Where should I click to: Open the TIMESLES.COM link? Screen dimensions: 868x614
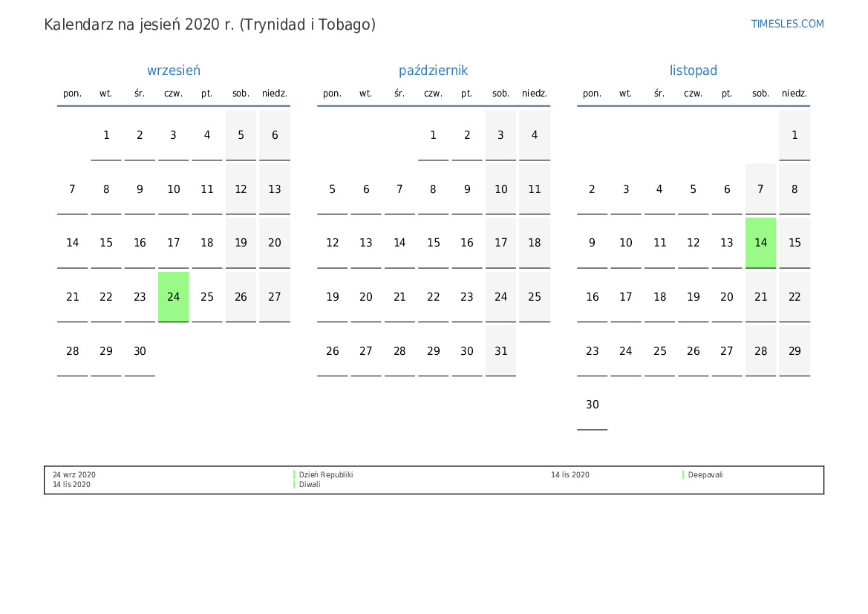click(787, 24)
